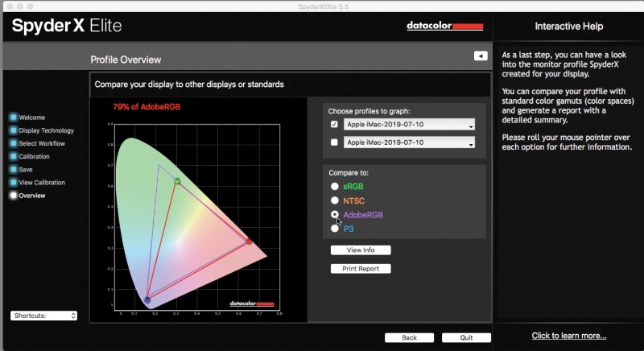Go to the Save step

[26, 170]
